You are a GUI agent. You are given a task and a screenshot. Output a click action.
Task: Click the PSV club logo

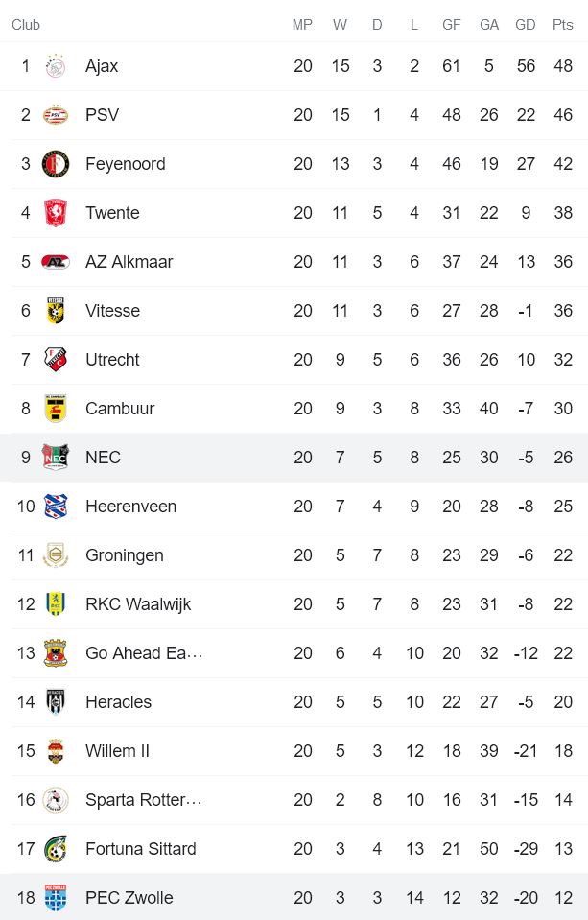tap(56, 115)
